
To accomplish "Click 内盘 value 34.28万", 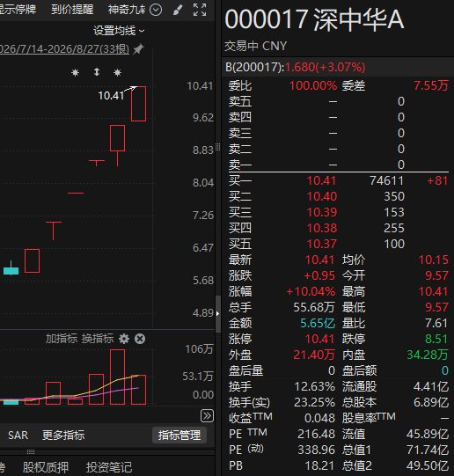I will pyautogui.click(x=428, y=355).
